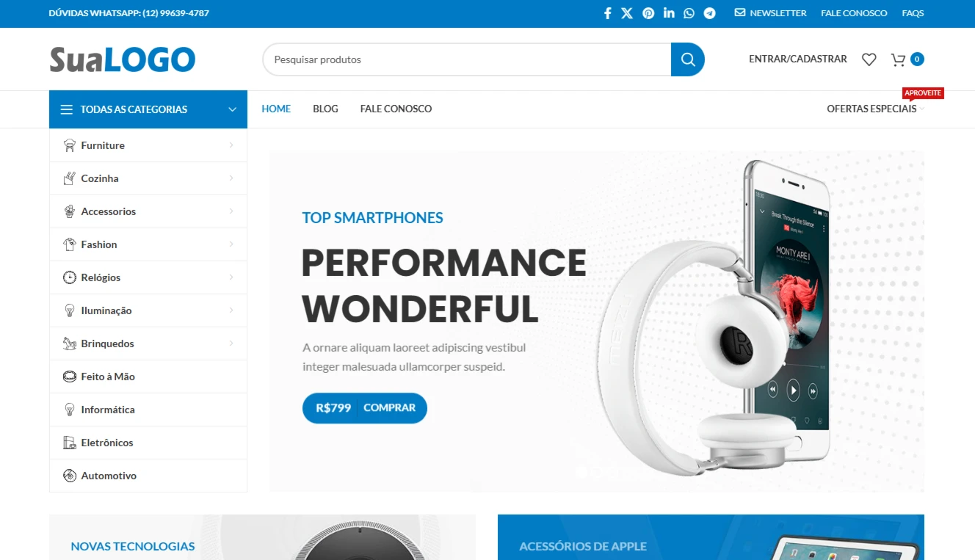This screenshot has width=975, height=560.
Task: Open the Facebook social icon
Action: pyautogui.click(x=607, y=13)
